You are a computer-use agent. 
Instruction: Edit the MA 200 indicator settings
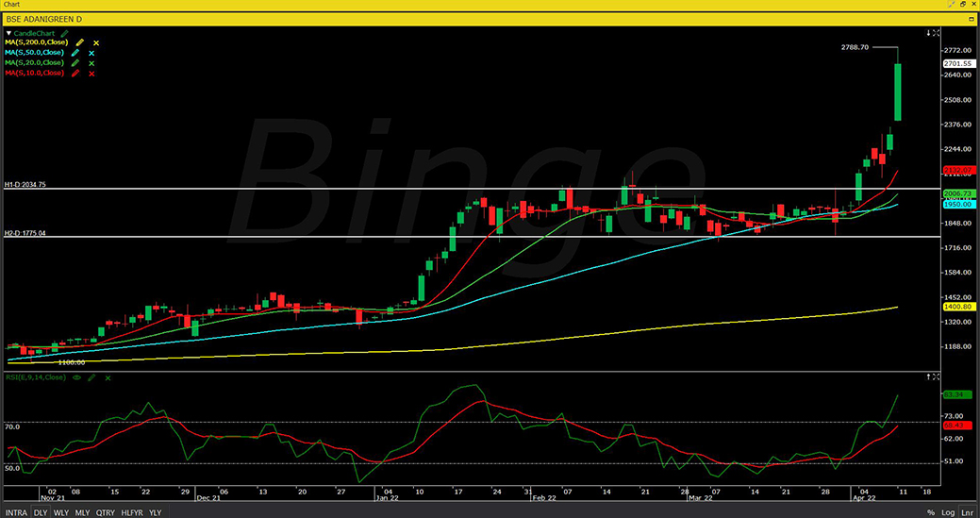pyautogui.click(x=80, y=42)
